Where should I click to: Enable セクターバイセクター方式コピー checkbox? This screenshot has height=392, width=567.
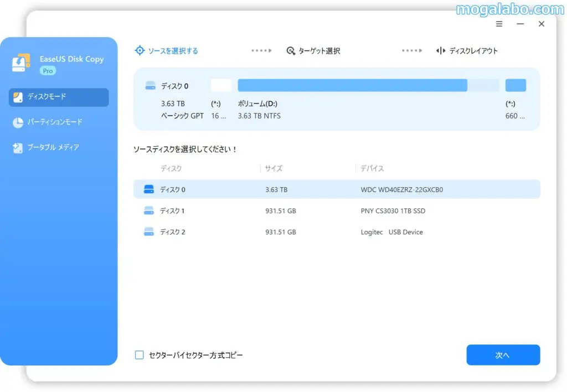point(140,355)
